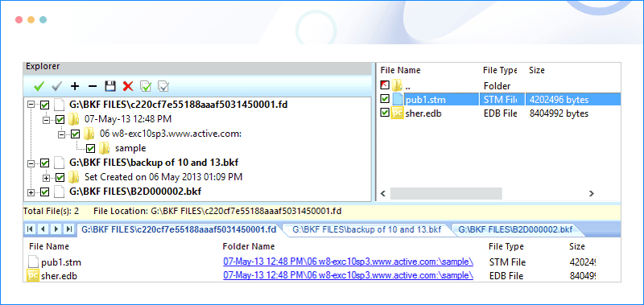Go to the first tab with the navigation arrow
This screenshot has height=305, width=644.
coord(30,229)
